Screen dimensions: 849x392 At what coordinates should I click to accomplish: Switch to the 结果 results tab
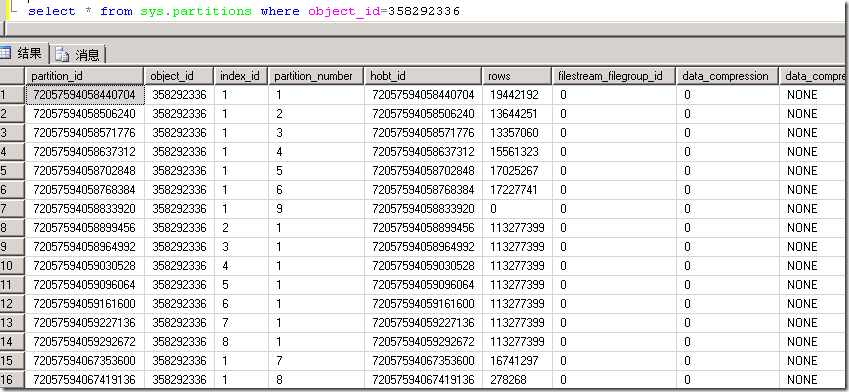[x=23, y=53]
